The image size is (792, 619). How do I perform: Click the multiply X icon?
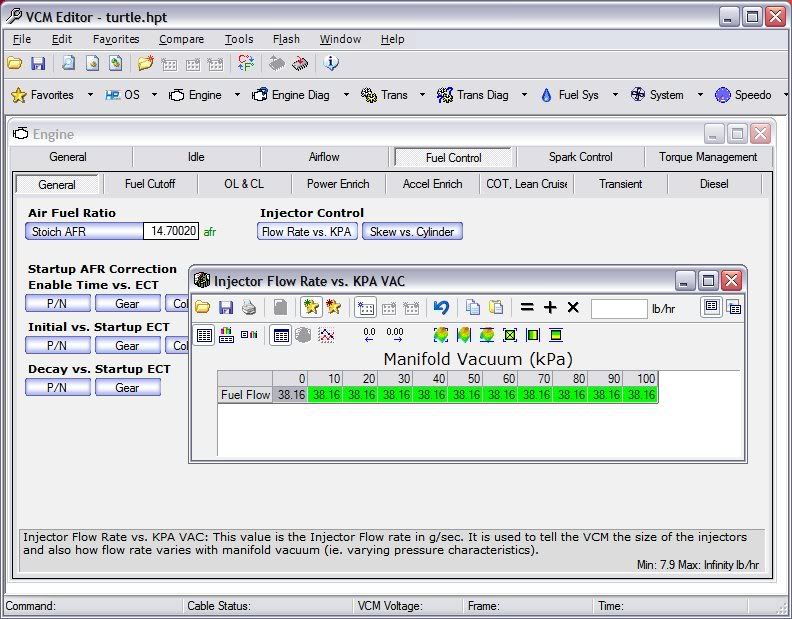tap(573, 307)
